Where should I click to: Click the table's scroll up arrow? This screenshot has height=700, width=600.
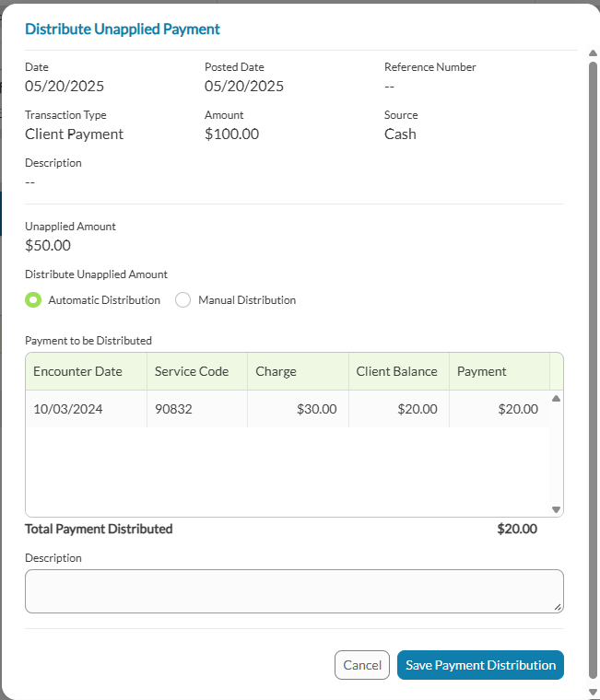[x=556, y=398]
